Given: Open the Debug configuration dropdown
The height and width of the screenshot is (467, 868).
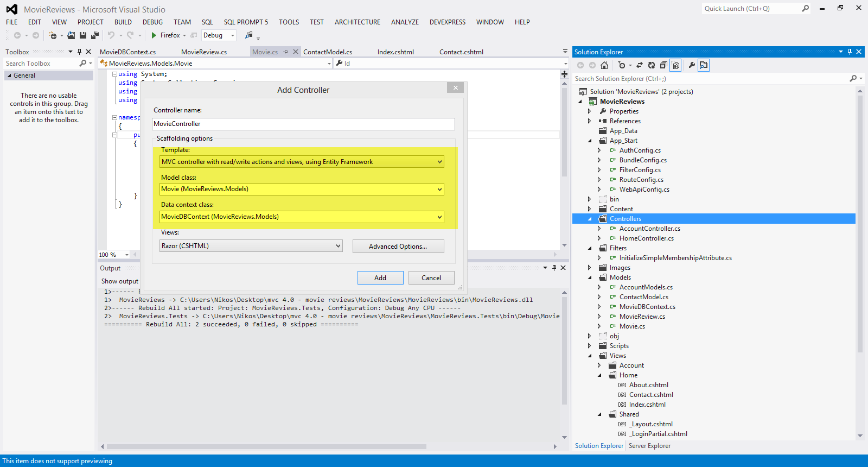Looking at the screenshot, I should (233, 35).
